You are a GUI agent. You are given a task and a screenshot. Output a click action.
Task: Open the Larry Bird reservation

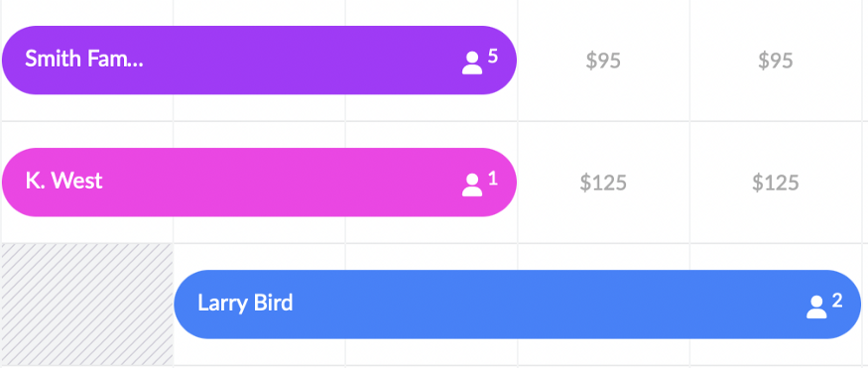click(518, 305)
